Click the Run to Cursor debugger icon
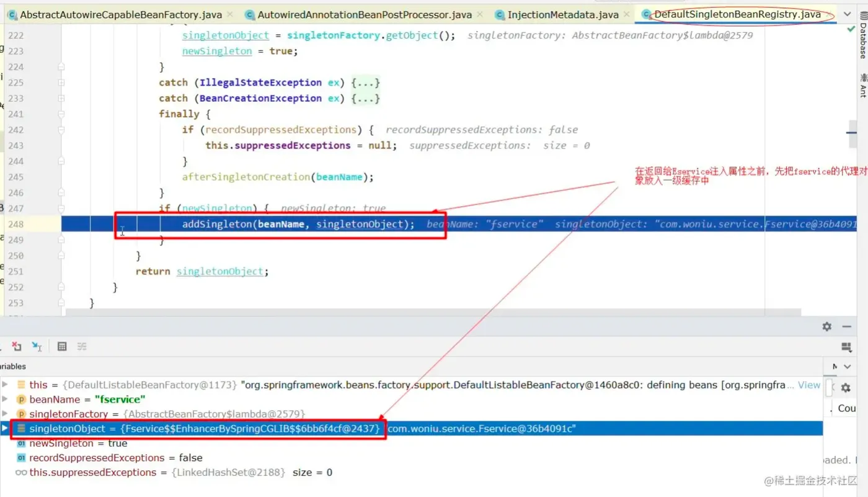 (37, 346)
